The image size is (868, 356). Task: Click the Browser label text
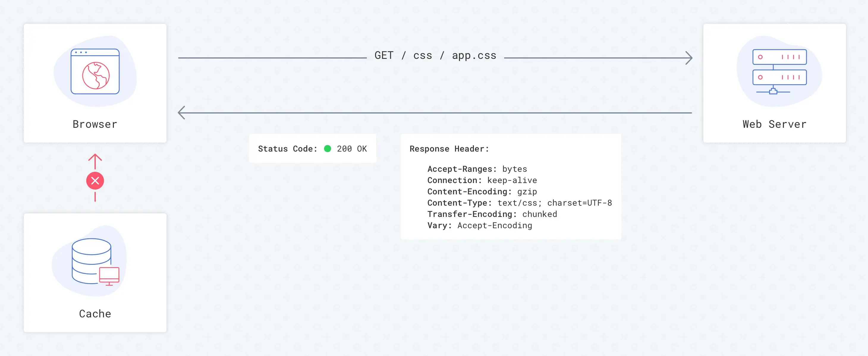(x=95, y=124)
